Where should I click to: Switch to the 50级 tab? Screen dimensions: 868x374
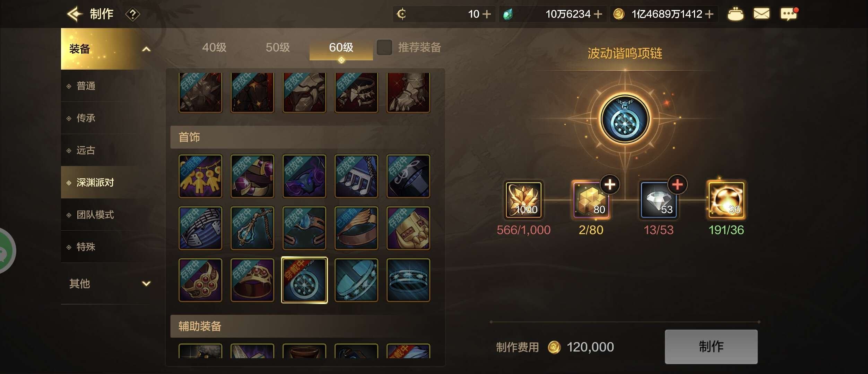pyautogui.click(x=278, y=47)
